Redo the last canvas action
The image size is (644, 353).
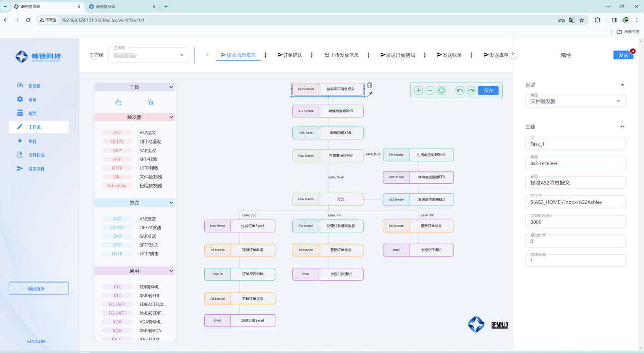(471, 90)
